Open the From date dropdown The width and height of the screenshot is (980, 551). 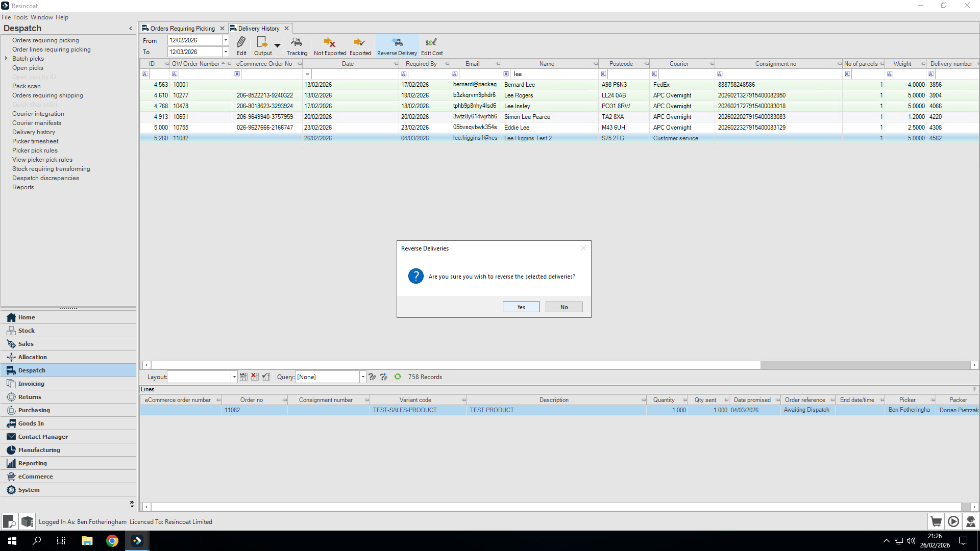[226, 40]
